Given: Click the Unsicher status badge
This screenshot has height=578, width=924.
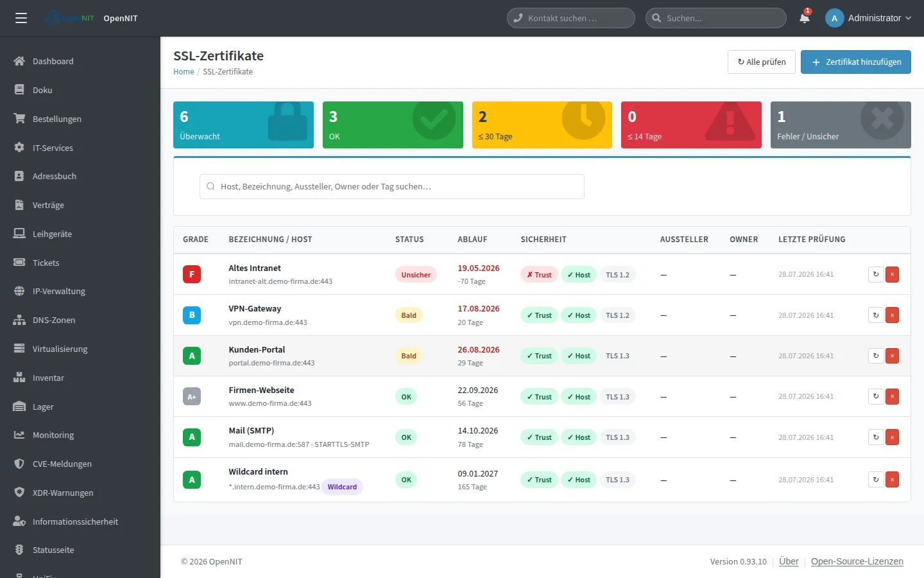Looking at the screenshot, I should pos(416,275).
